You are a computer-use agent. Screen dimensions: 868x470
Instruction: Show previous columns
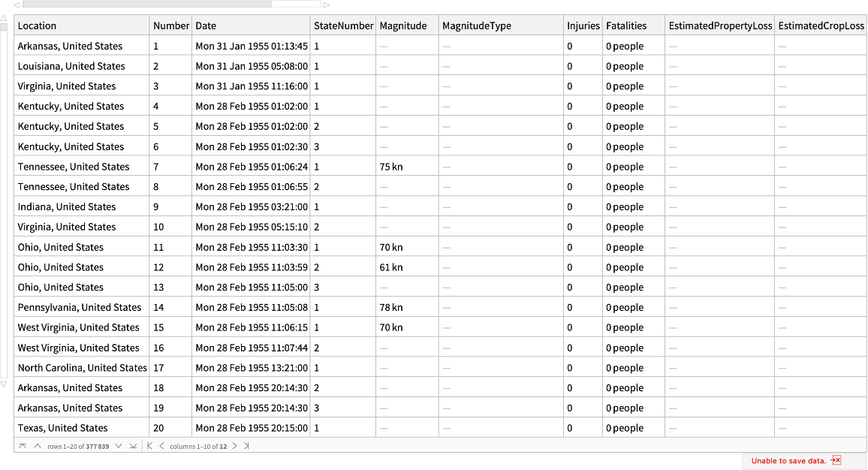[161, 446]
